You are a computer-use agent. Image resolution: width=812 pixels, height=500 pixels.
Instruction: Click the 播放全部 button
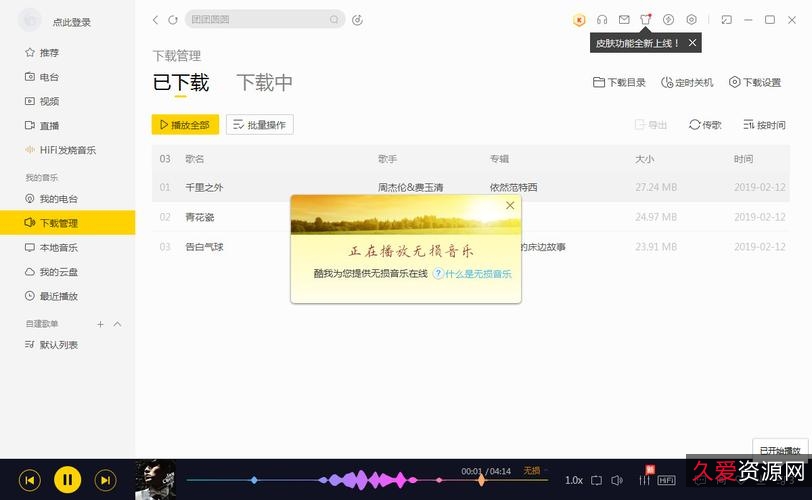[x=185, y=125]
